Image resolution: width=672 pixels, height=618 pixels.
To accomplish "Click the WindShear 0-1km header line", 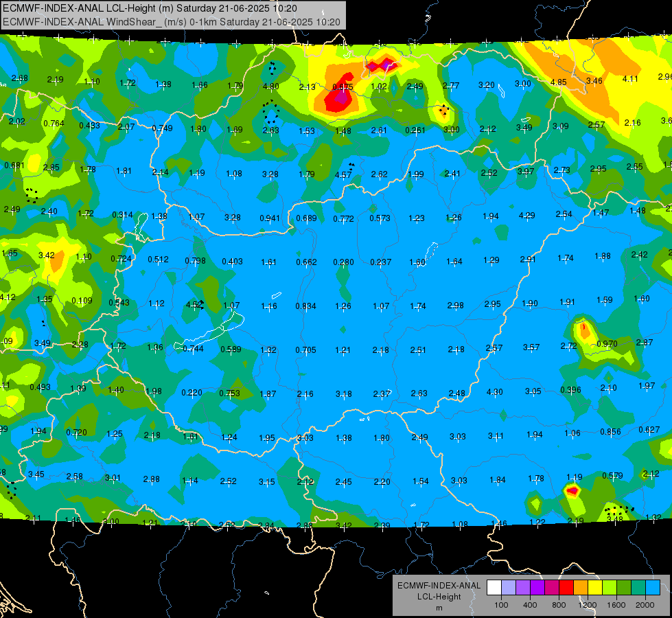I will click(x=172, y=22).
